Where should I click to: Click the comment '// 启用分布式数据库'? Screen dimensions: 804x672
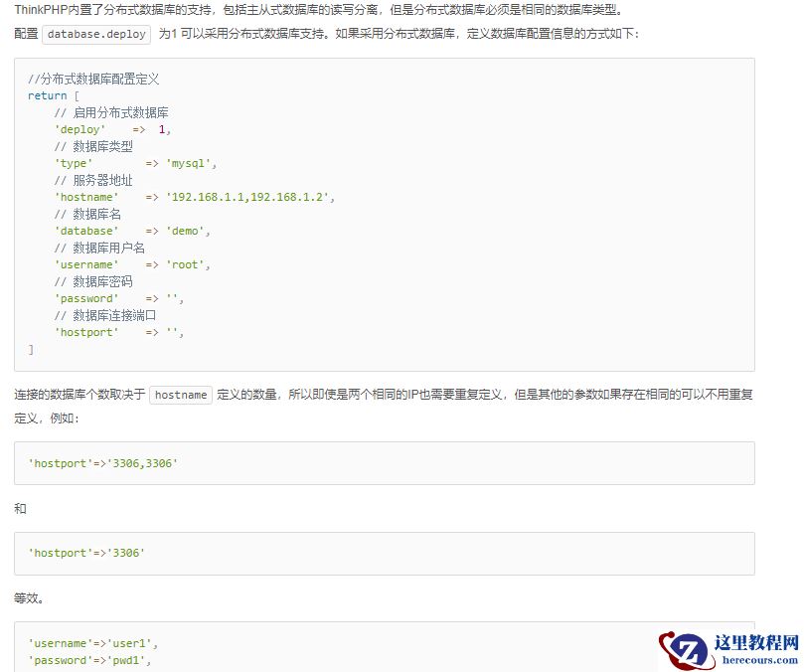point(111,113)
